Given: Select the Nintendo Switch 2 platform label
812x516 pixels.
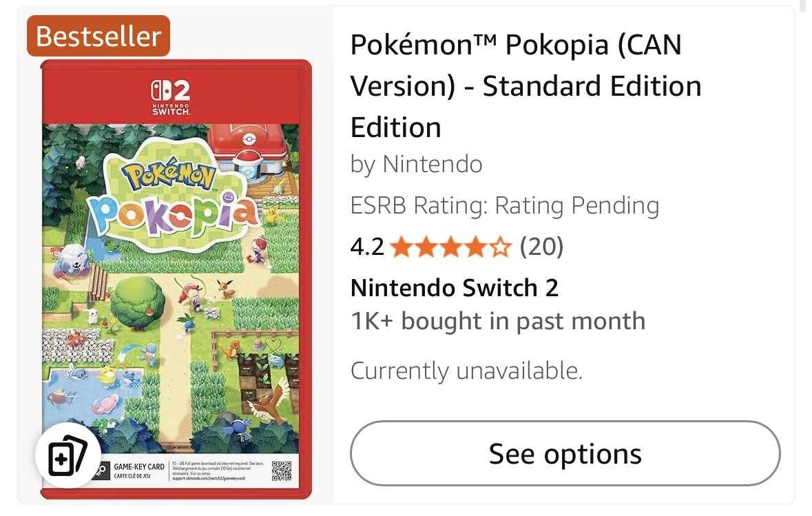Looking at the screenshot, I should (x=454, y=288).
